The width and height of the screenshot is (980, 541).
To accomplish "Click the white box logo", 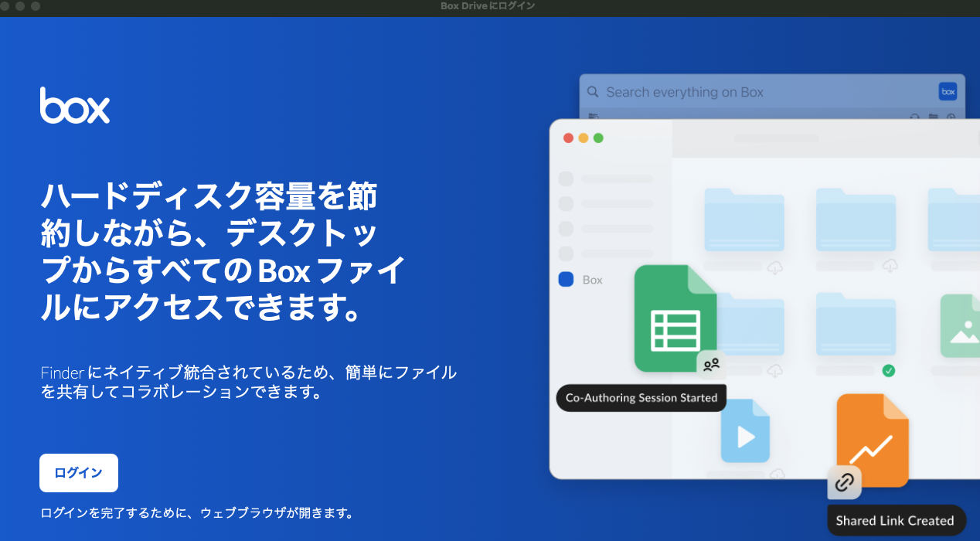I will [x=75, y=105].
